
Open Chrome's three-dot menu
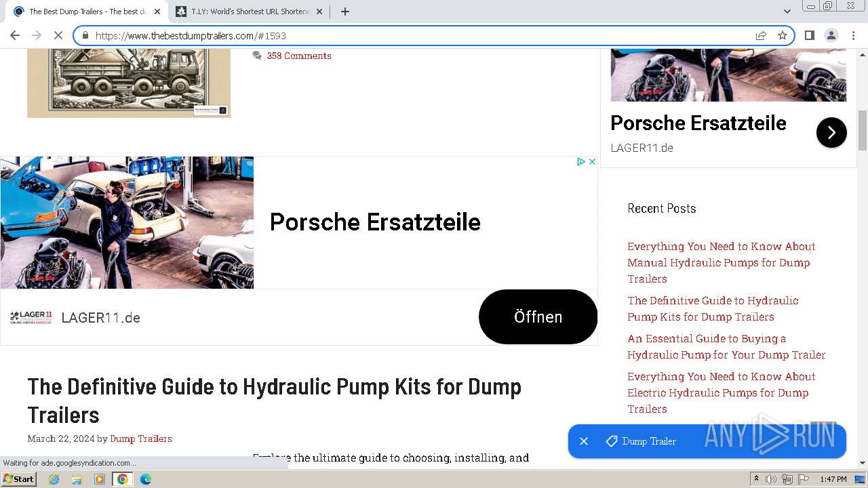click(x=854, y=35)
